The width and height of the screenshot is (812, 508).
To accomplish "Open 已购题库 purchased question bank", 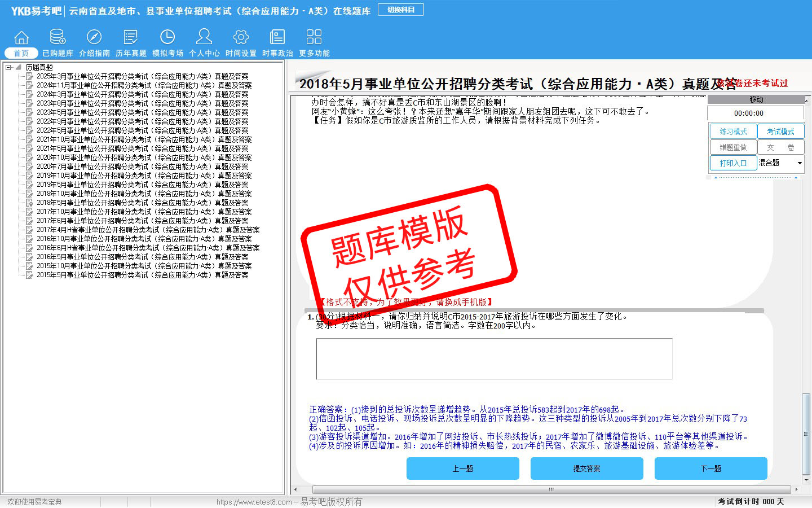I will pyautogui.click(x=58, y=38).
